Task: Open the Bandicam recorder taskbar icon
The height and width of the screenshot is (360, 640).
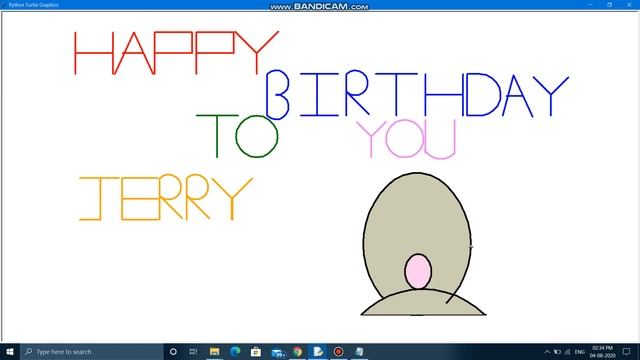Action: coord(338,351)
